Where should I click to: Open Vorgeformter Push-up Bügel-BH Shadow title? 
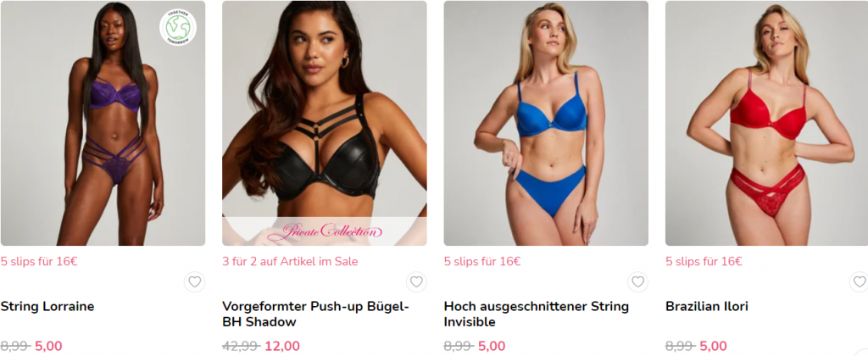tap(315, 314)
